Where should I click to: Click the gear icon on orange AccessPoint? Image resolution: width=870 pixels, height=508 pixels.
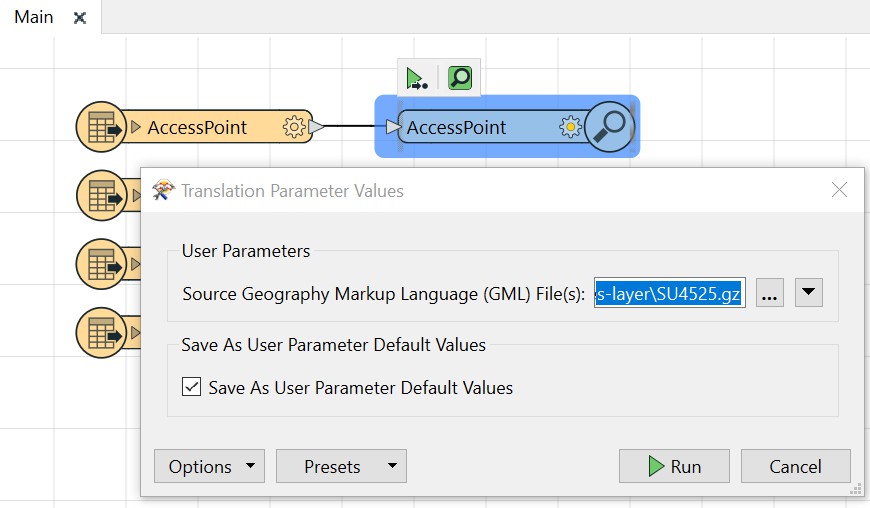click(294, 127)
